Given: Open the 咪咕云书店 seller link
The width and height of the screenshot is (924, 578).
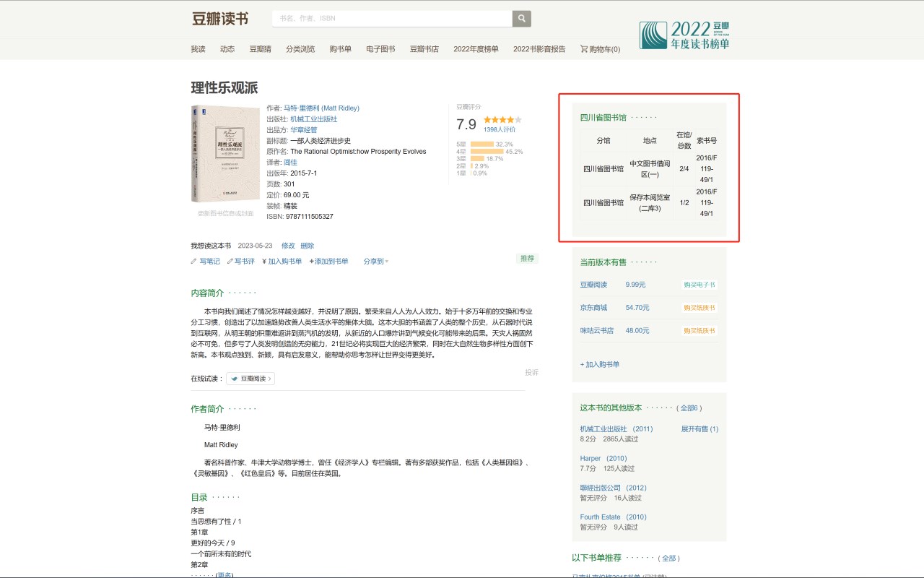Looking at the screenshot, I should (597, 331).
